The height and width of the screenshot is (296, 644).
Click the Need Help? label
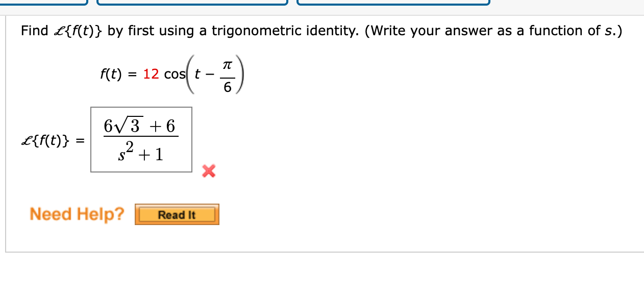76,214
